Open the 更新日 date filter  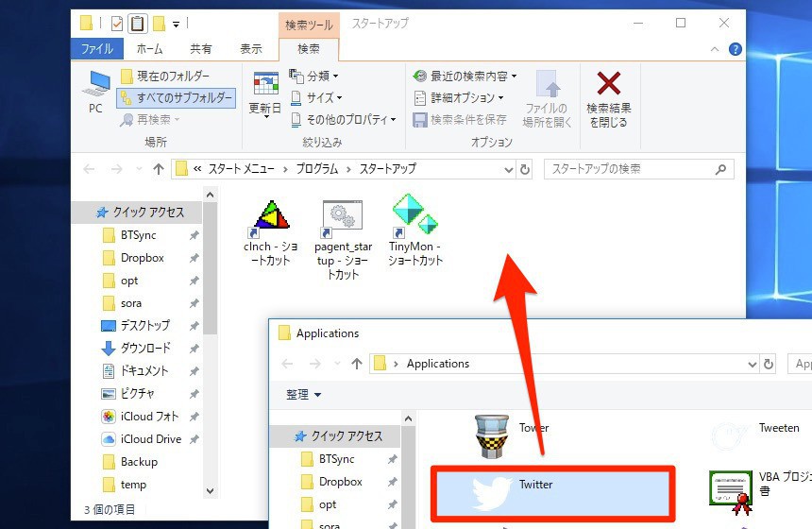[265, 94]
